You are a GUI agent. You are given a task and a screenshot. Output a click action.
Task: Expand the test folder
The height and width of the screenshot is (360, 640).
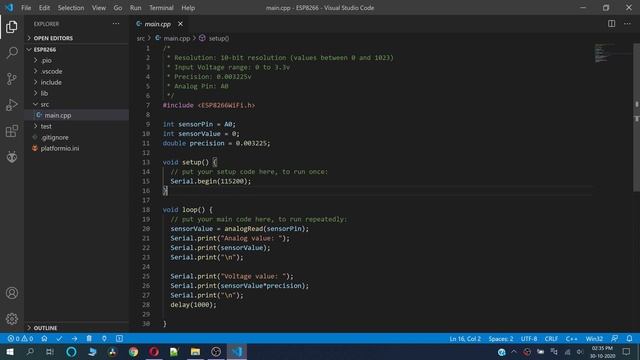[77, 127]
